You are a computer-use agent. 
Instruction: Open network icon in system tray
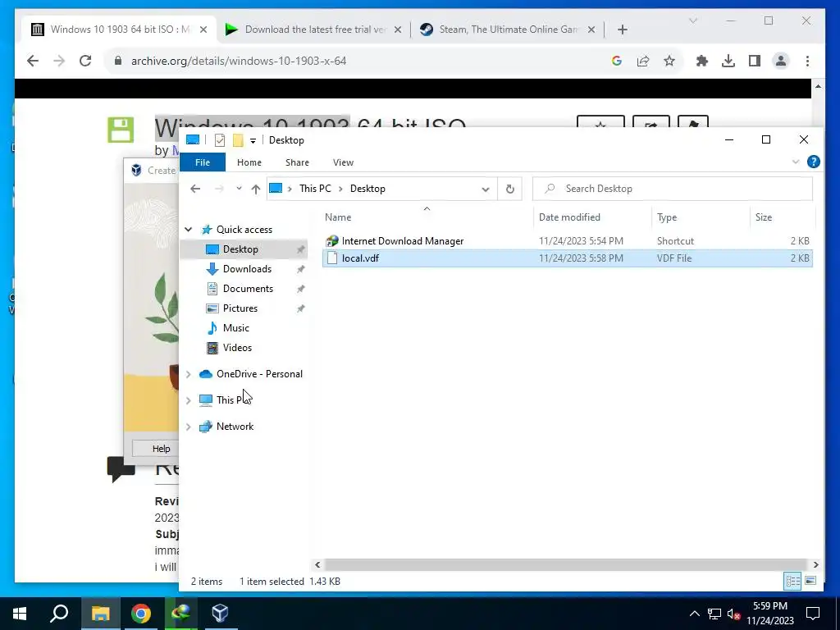tap(714, 614)
